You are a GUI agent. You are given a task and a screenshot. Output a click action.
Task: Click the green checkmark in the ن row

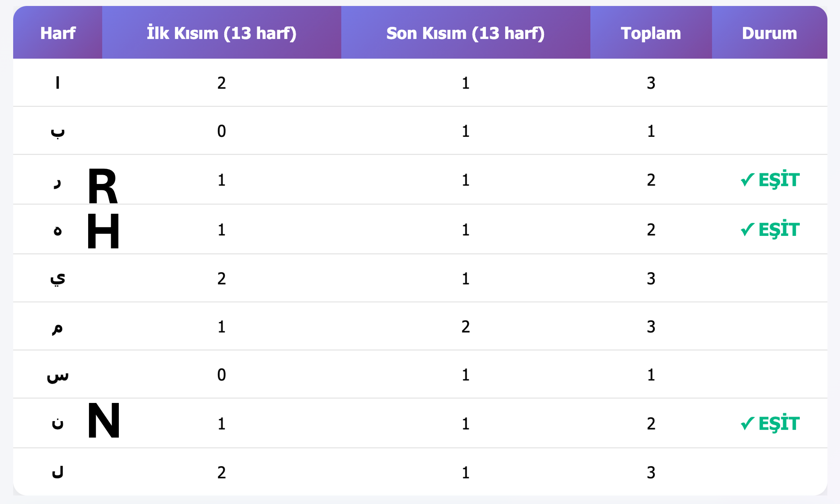pos(747,423)
